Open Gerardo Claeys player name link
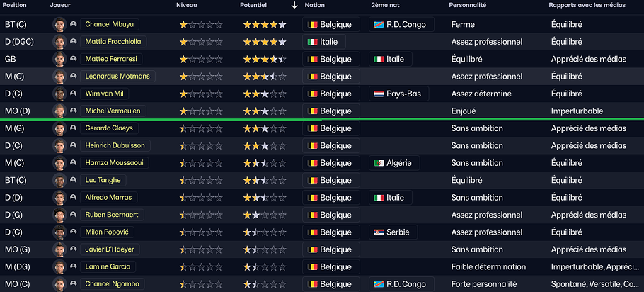 pos(108,128)
